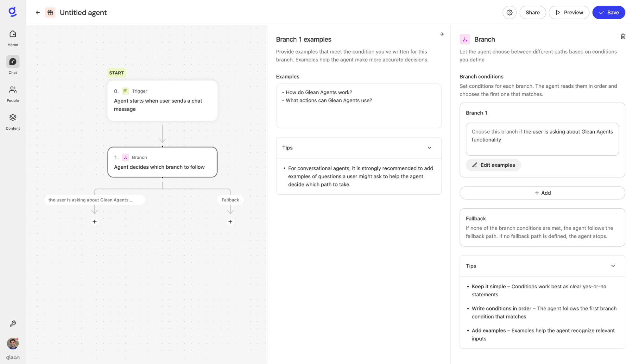Open the user profile avatar
Screen dimensions: 633x364
click(x=13, y=343)
